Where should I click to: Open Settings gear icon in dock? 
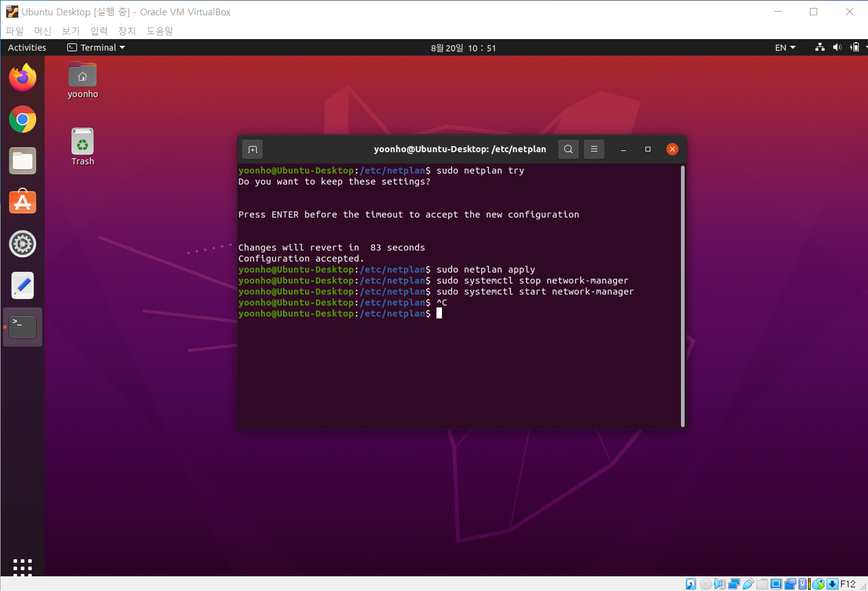[x=23, y=244]
